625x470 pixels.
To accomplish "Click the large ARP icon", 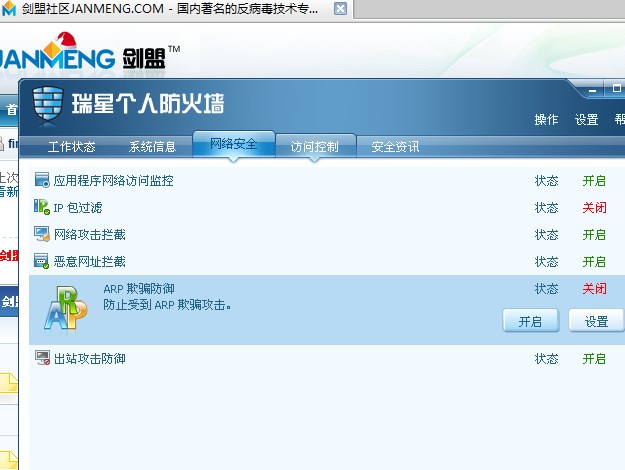I will point(65,308).
